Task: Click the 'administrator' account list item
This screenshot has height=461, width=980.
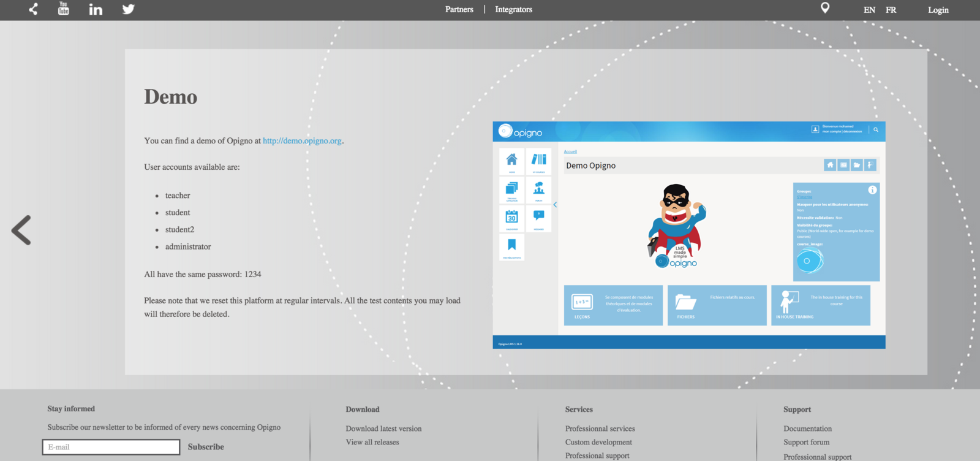Action: pos(188,246)
